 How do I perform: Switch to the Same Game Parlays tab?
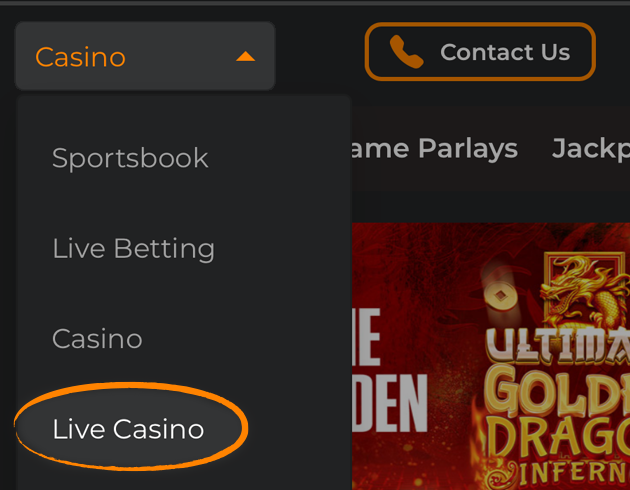click(x=434, y=149)
